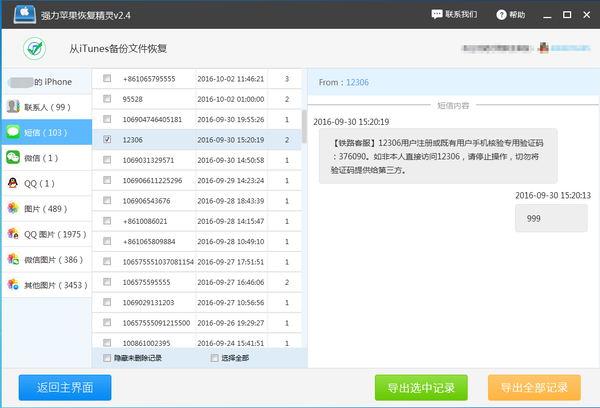The width and height of the screenshot is (600, 408).
Task: Click the icon beside 其他图片 (3453)
Action: (13, 284)
